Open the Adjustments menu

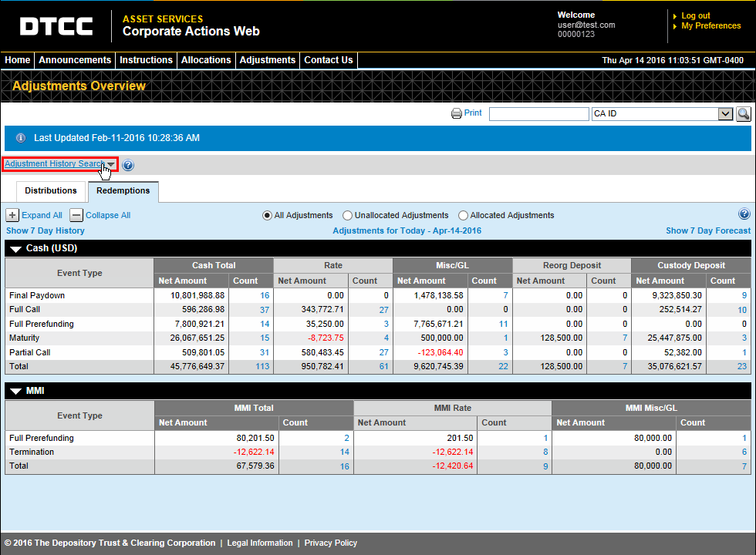click(268, 60)
